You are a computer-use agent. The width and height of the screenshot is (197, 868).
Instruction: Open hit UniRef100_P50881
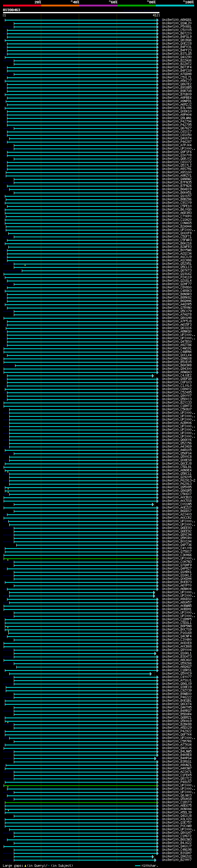pos(176,26)
